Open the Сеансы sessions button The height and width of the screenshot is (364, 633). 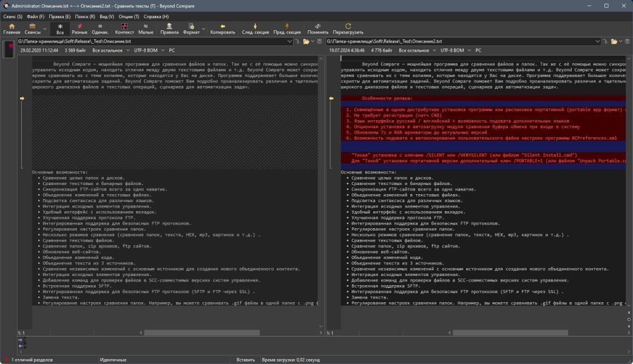(x=32, y=29)
